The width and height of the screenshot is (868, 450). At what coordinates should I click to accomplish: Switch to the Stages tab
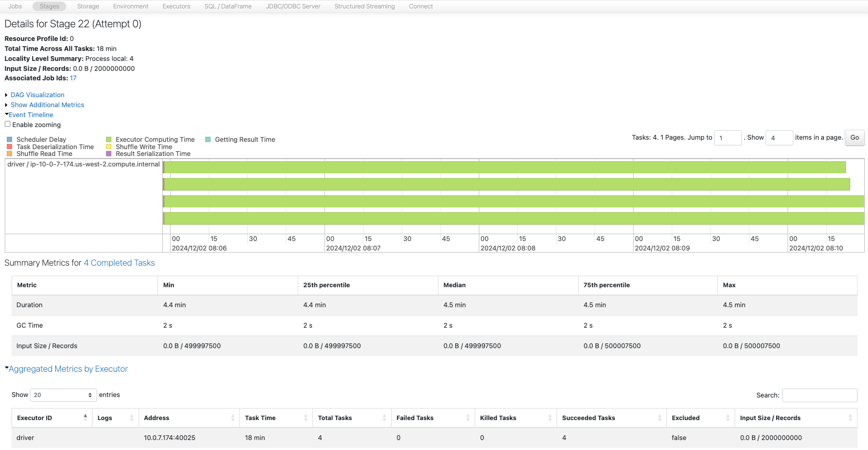[49, 6]
